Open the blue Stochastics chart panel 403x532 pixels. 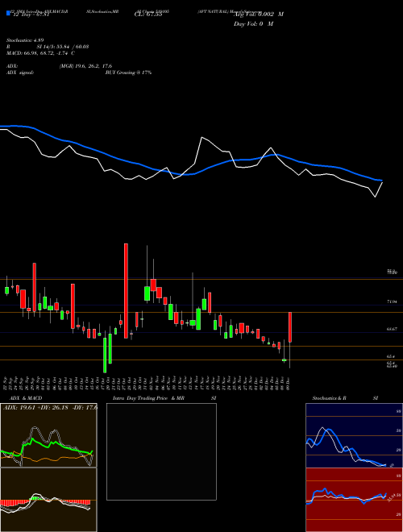tap(354, 435)
